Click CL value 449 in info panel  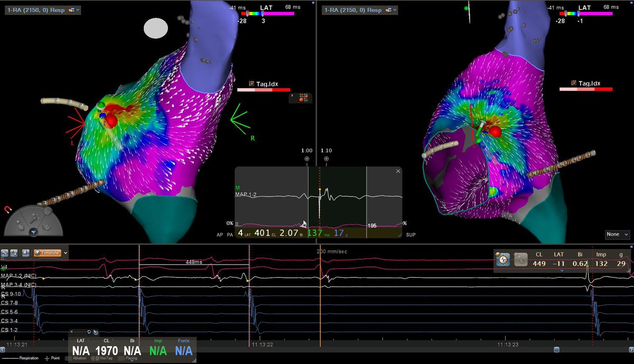click(x=539, y=264)
